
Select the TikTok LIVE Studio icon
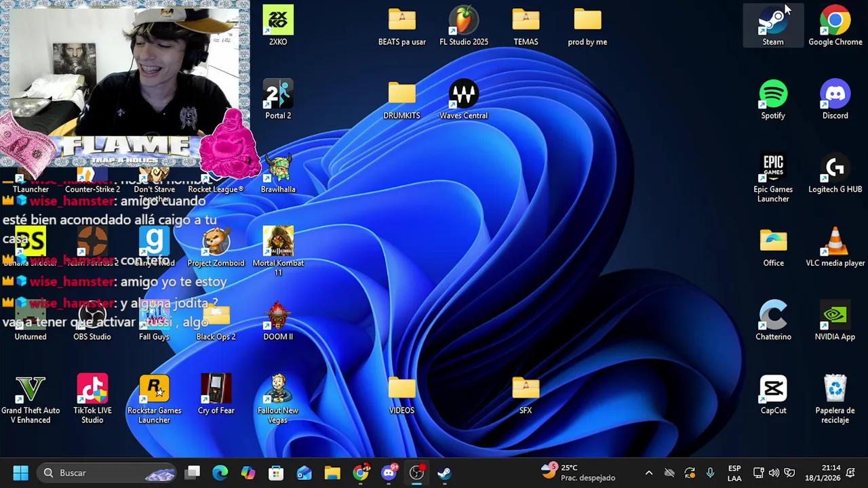coord(92,399)
